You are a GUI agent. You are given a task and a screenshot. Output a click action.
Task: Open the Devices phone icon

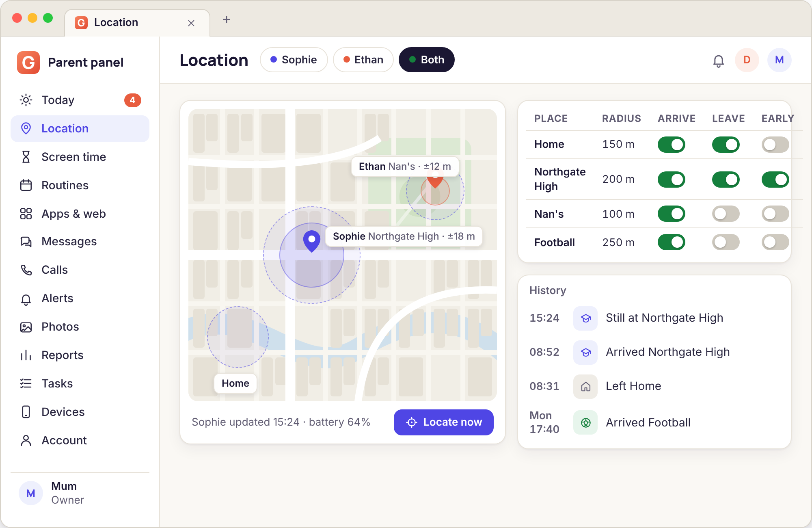click(x=26, y=412)
